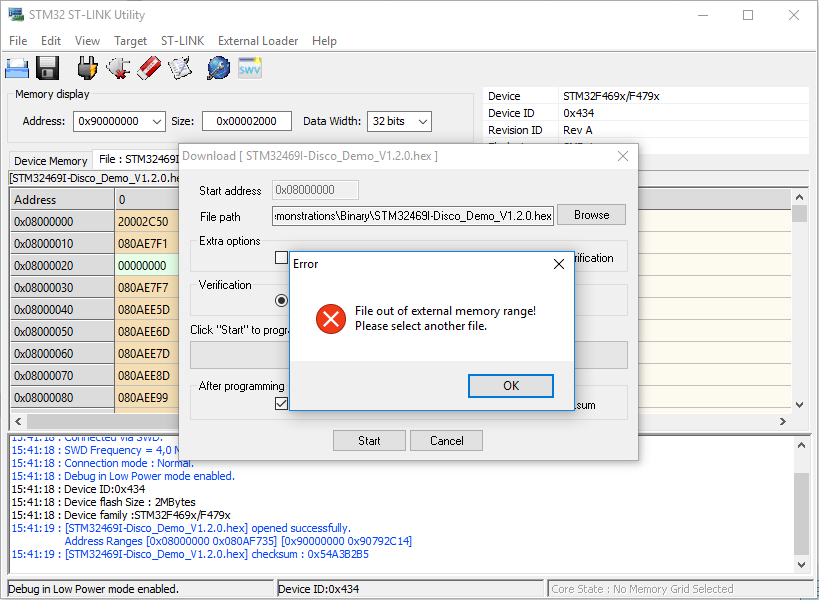The height and width of the screenshot is (600, 819).
Task: Toggle the After programming checkbox
Action: pyautogui.click(x=282, y=404)
